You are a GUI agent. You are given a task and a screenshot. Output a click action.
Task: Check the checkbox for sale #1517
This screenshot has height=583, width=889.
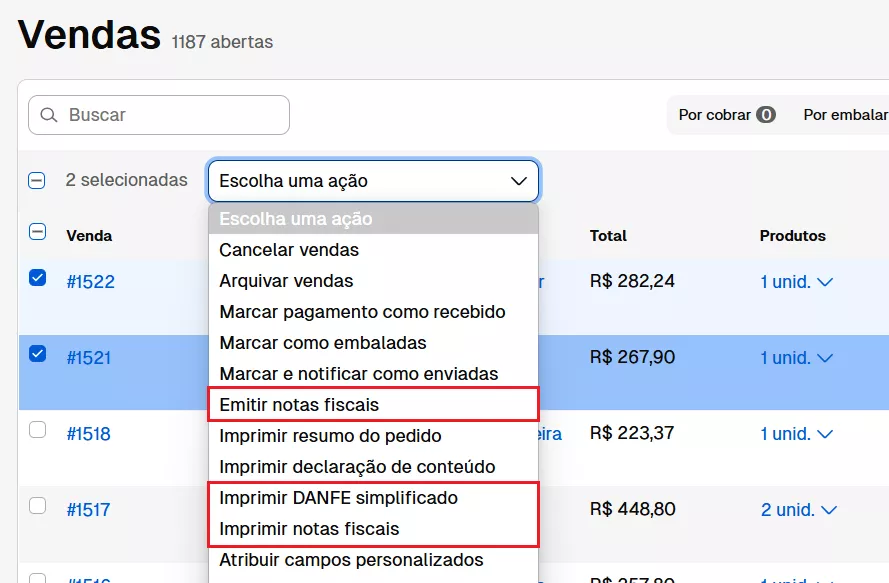(x=37, y=505)
